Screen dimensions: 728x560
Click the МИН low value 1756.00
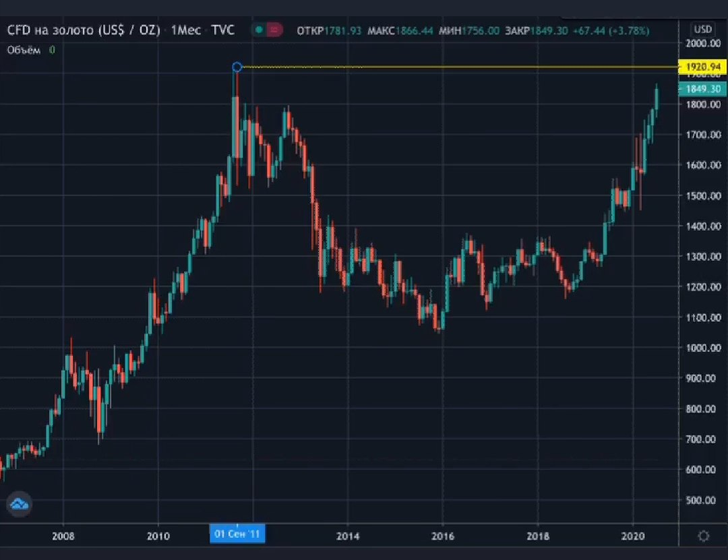click(x=481, y=30)
